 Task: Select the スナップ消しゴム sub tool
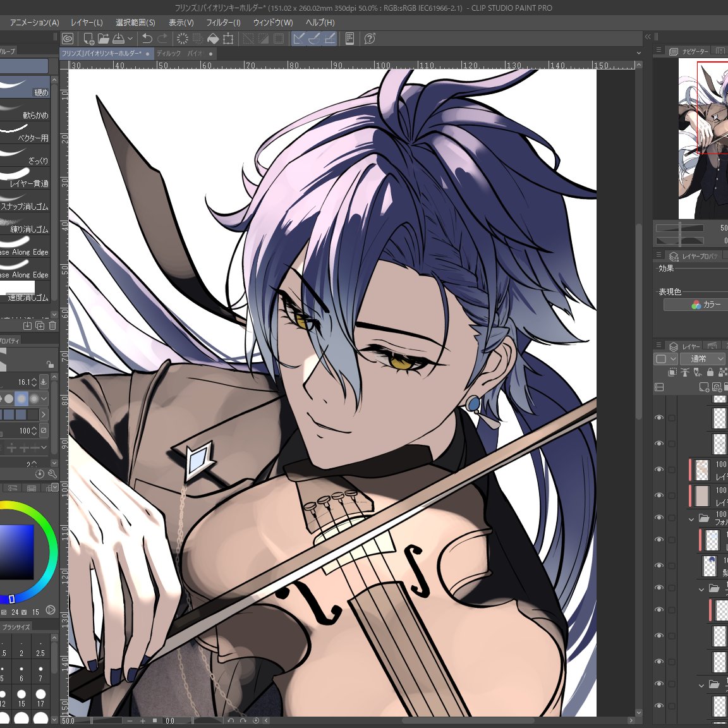point(25,201)
